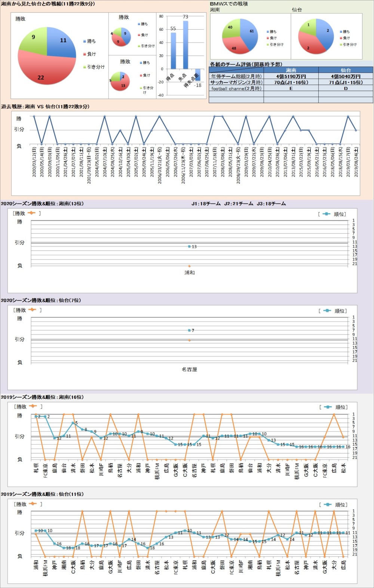This screenshot has height=588, width=374.
Task: Select the 湘南 column header in evaluation table
Action: (x=291, y=70)
